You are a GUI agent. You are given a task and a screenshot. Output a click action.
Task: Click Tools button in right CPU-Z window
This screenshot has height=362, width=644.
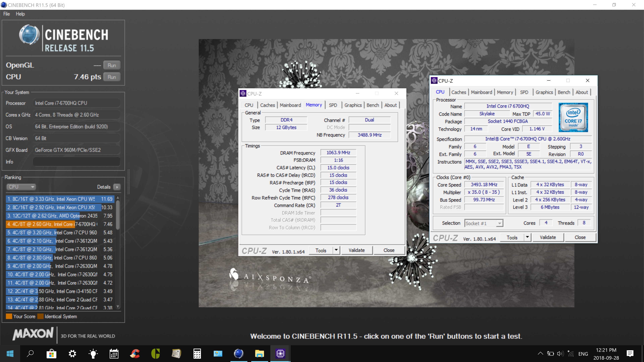point(512,237)
